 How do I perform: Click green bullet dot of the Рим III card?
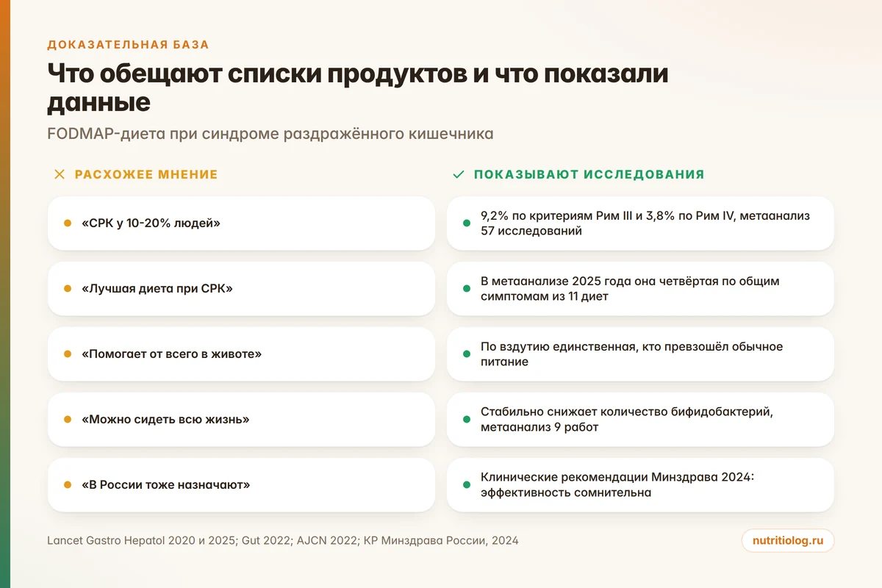pyautogui.click(x=467, y=223)
